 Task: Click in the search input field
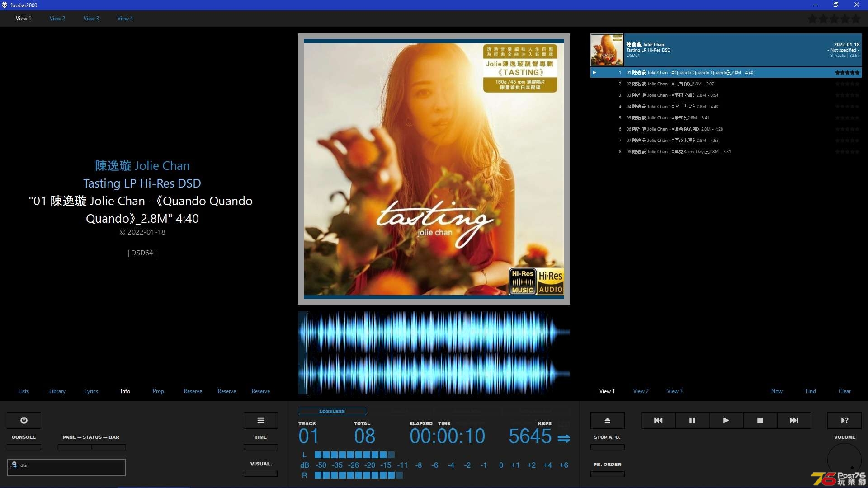click(66, 467)
